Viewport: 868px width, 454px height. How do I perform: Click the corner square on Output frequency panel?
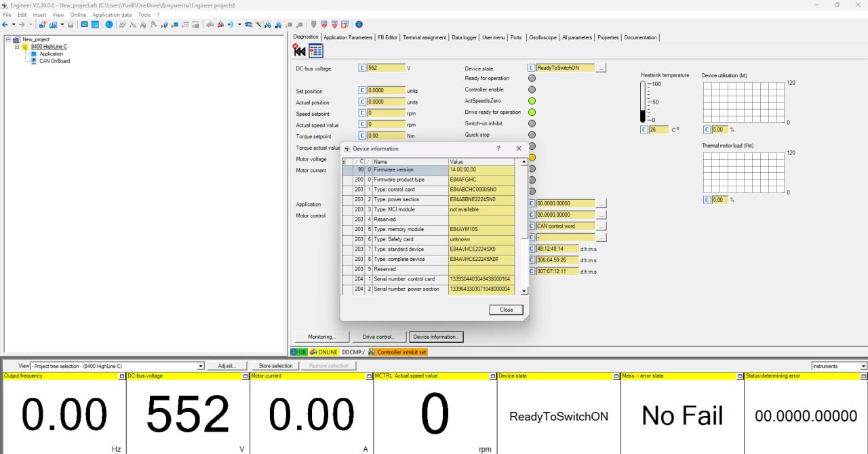tap(121, 376)
